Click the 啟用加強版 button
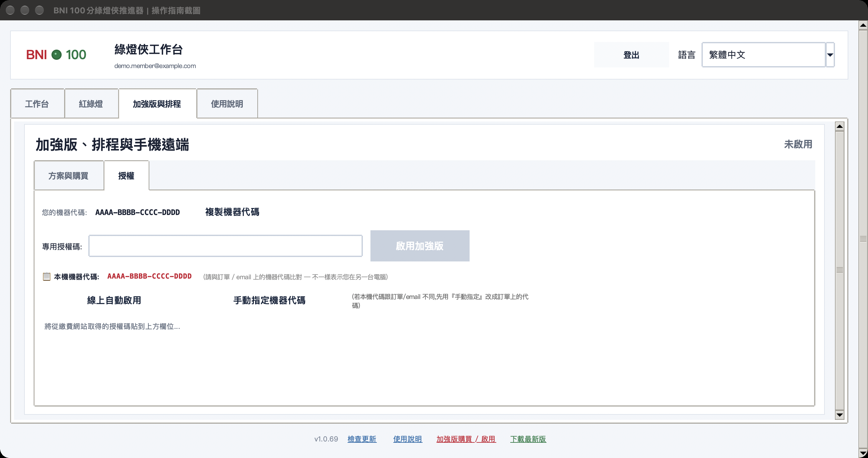The width and height of the screenshot is (868, 458). [x=420, y=246]
